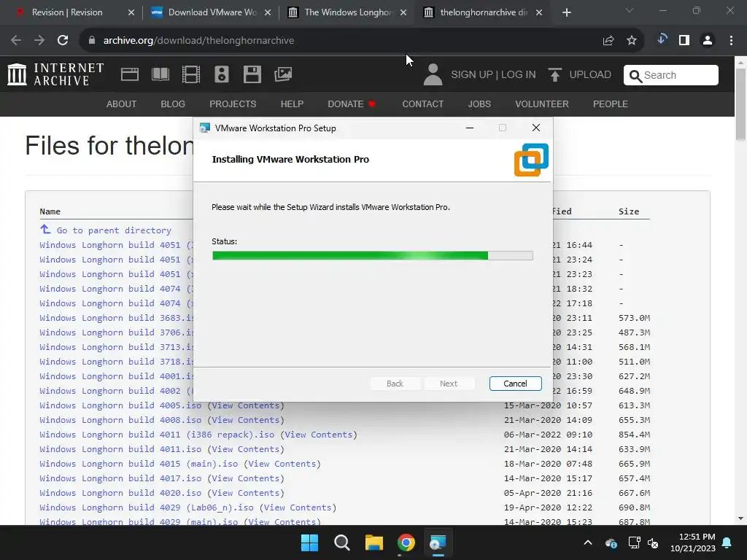Switch to The Windows Longhorn tab
The width and height of the screenshot is (747, 560).
348,12
